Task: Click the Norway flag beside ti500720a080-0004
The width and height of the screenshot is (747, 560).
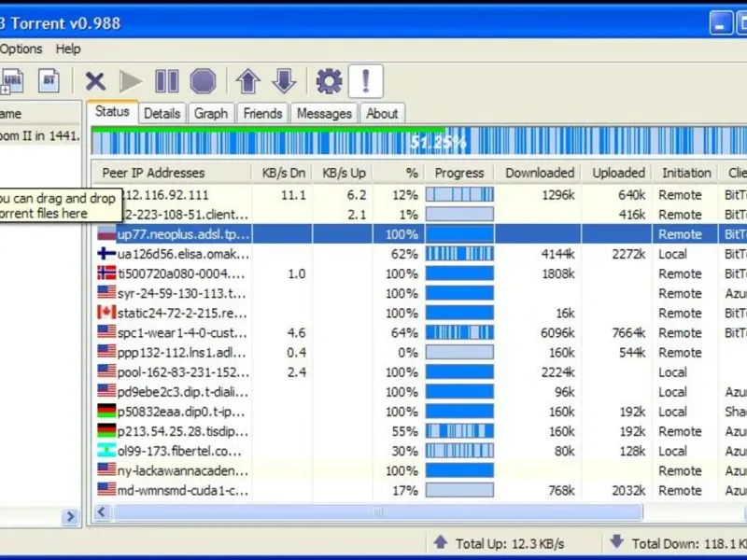Action: (x=106, y=273)
